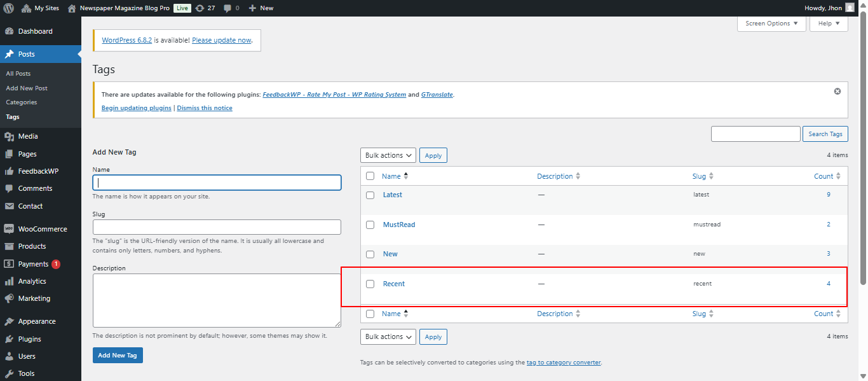Focus the tag Name input field
Image resolution: width=868 pixels, height=381 pixels.
coord(217,183)
